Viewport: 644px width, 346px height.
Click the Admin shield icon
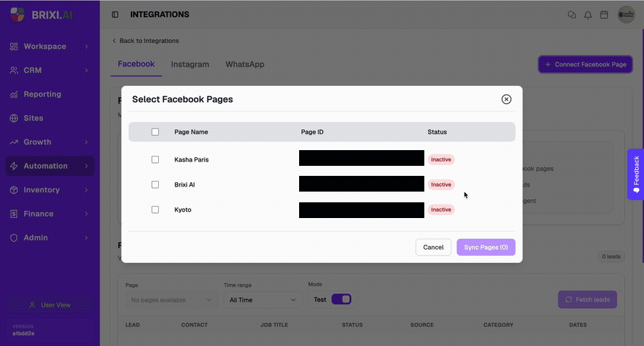click(x=14, y=237)
